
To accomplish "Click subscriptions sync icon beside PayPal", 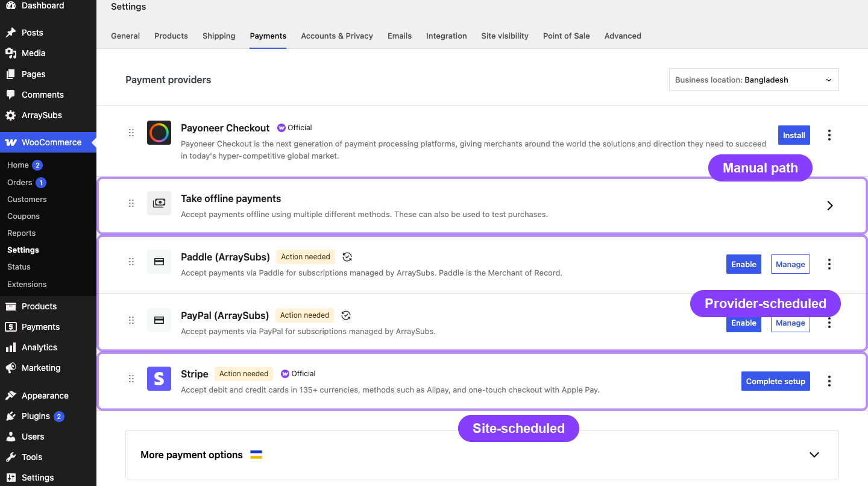I will click(x=346, y=315).
